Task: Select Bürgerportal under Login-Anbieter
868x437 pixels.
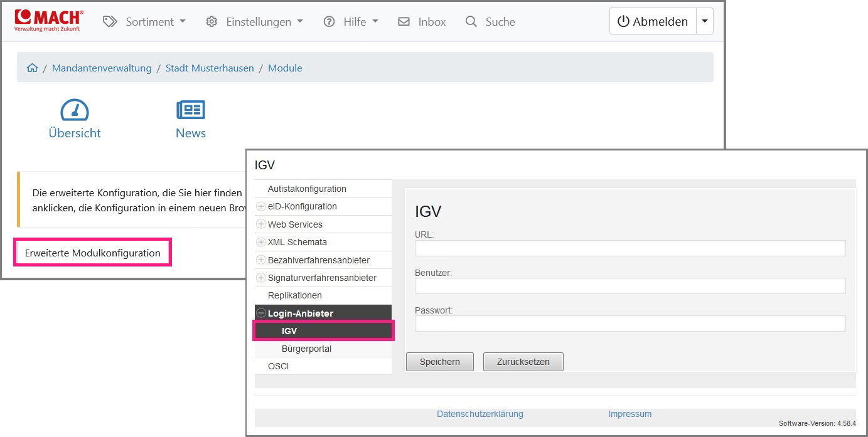Action: (306, 348)
